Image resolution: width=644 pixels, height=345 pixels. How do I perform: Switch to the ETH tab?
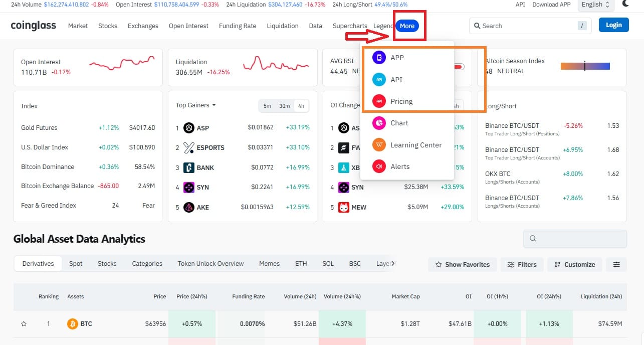coord(301,263)
